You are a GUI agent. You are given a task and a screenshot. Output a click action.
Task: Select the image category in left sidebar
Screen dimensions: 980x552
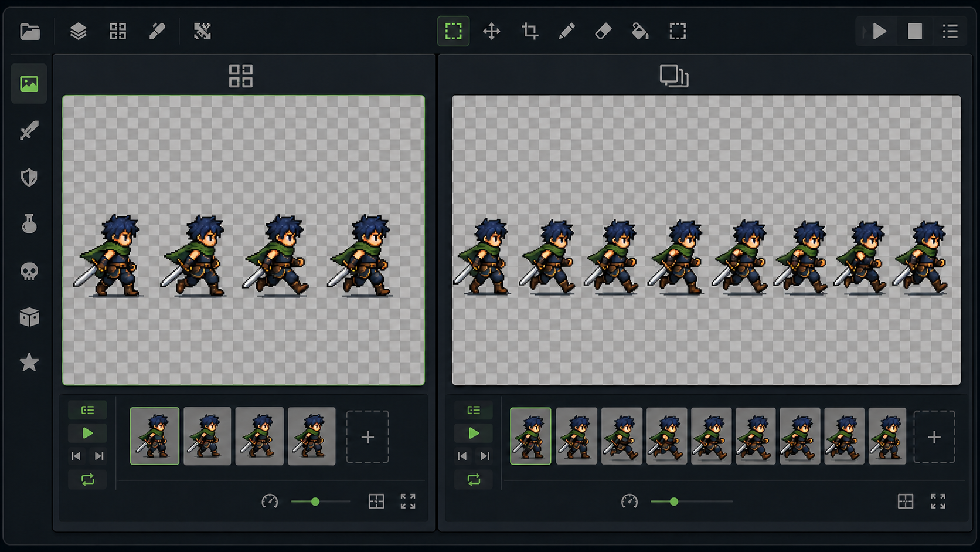pyautogui.click(x=29, y=84)
